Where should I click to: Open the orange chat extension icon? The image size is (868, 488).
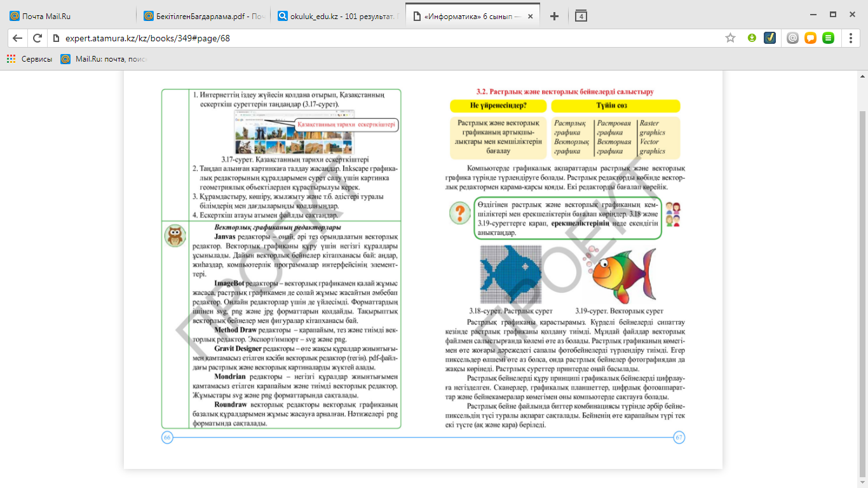(x=810, y=38)
